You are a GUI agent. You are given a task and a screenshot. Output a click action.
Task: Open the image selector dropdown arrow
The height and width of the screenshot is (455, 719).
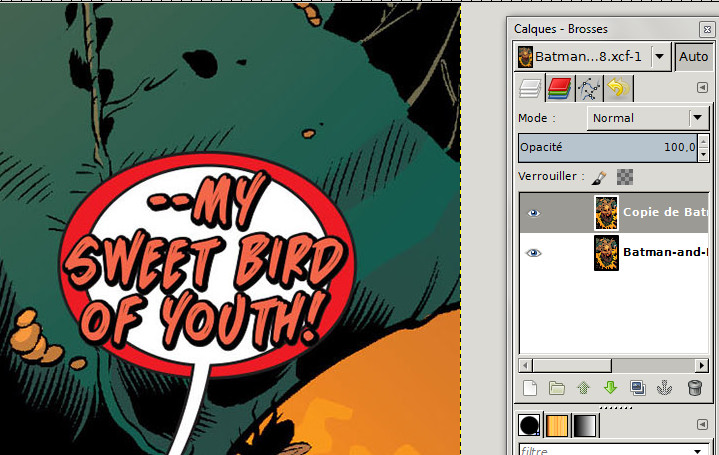[659, 56]
